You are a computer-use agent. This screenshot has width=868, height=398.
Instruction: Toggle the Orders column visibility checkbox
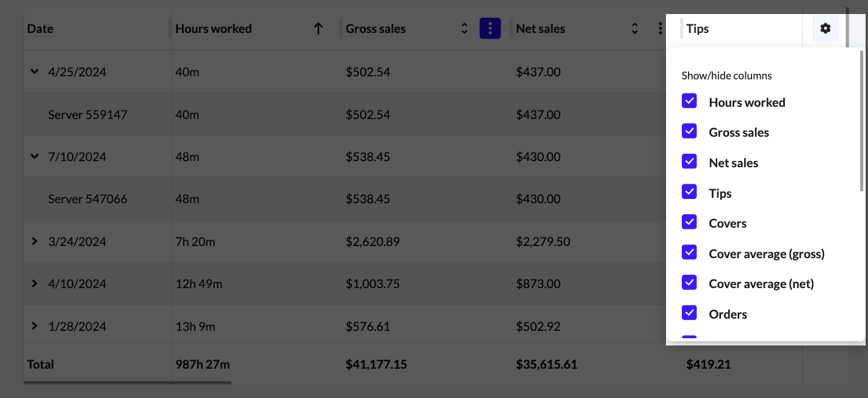[x=689, y=313]
